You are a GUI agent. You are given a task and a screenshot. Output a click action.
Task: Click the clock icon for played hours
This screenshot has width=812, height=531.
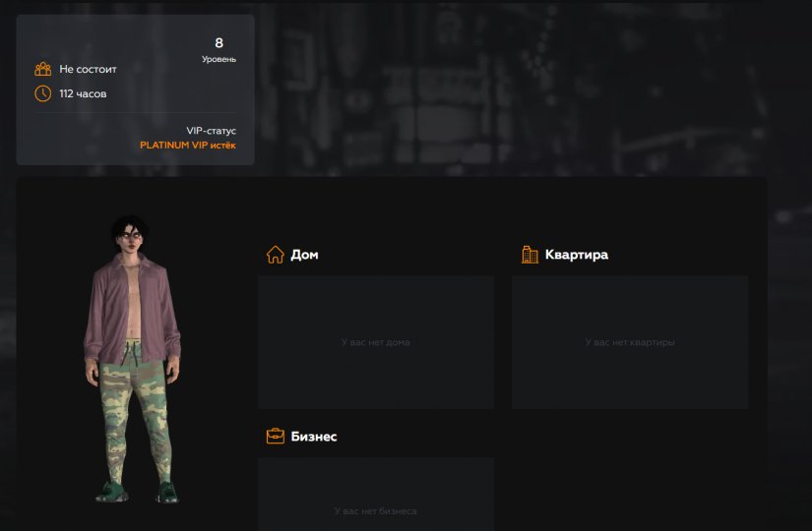pos(43,93)
